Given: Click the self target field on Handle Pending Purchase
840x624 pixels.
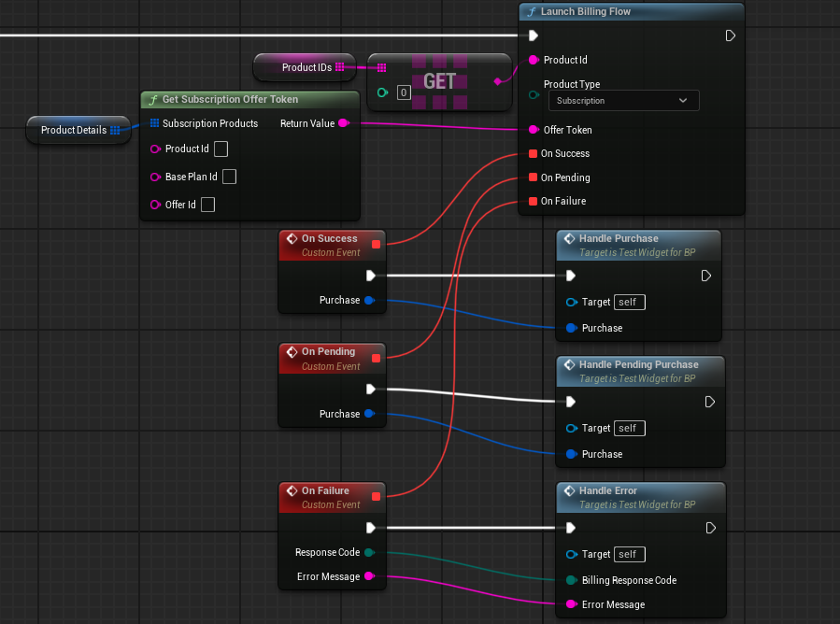Looking at the screenshot, I should click(x=630, y=428).
